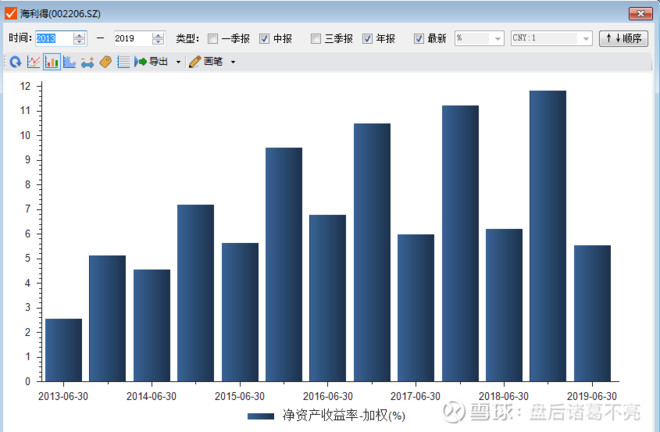The width and height of the screenshot is (660, 432).
Task: Click the end year spinner arrows
Action: 158,39
